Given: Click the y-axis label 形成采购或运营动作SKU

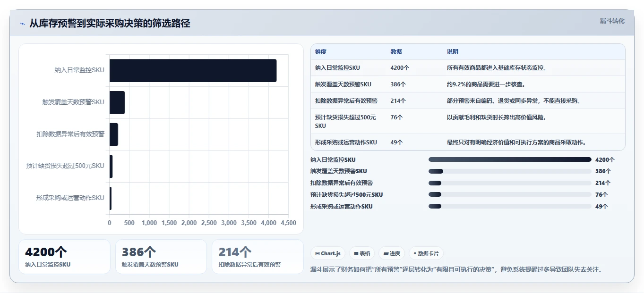Looking at the screenshot, I should [x=70, y=198].
